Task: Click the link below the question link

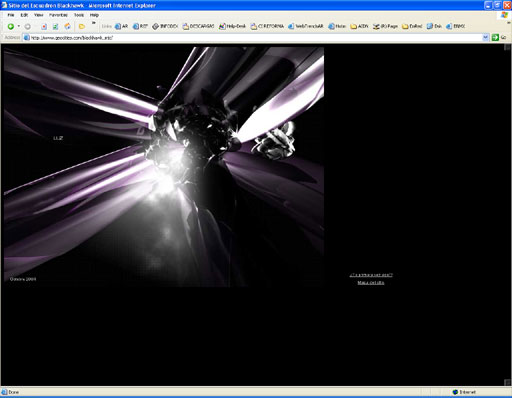Action: (371, 283)
